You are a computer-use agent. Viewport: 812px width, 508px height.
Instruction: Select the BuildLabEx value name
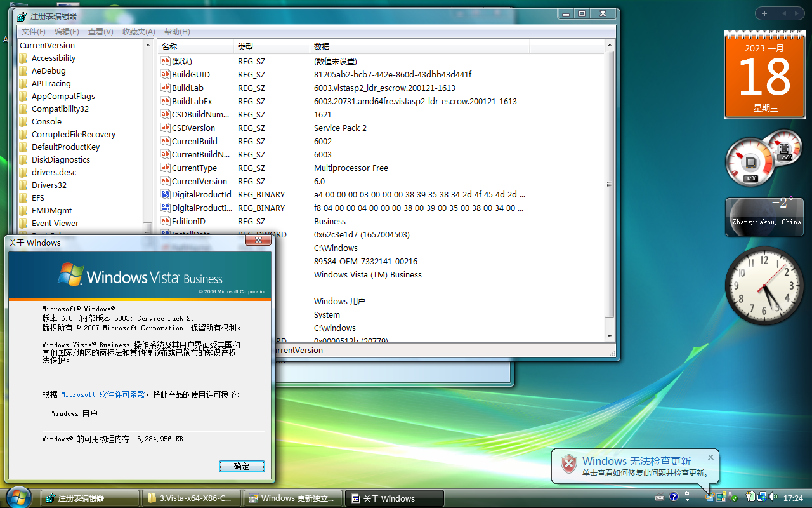pos(192,101)
